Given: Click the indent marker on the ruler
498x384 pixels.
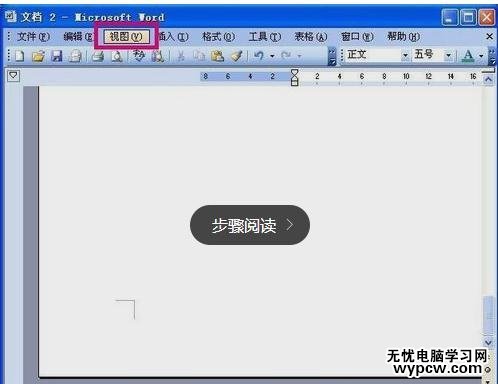Looking at the screenshot, I should tap(295, 77).
